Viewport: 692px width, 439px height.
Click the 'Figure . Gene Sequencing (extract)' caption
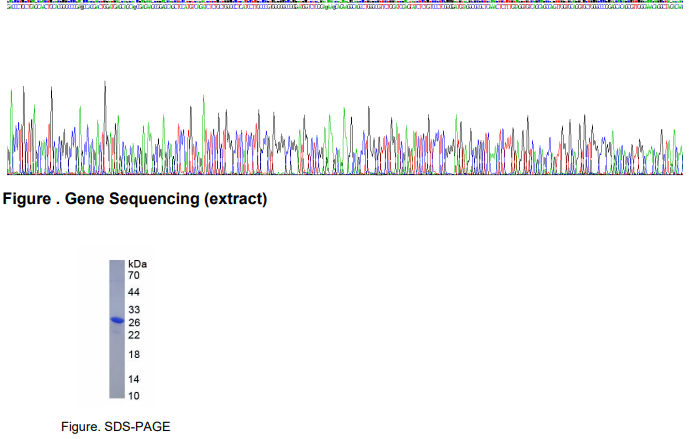[135, 199]
